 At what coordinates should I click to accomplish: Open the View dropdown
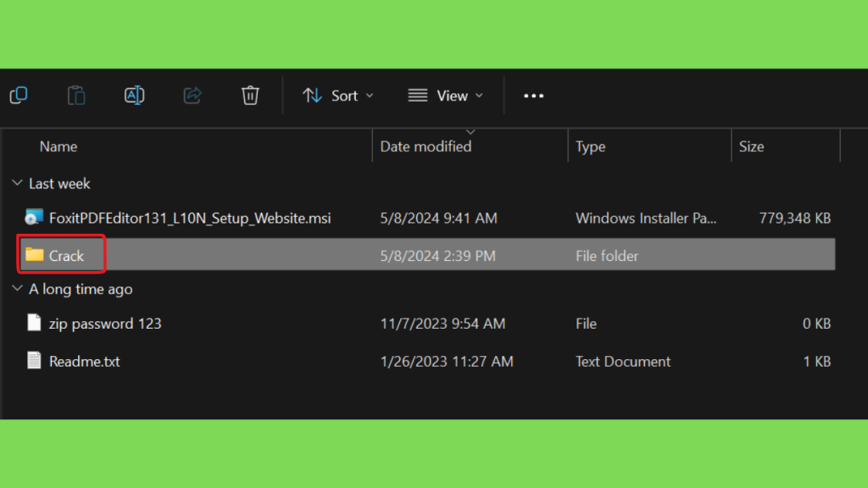coord(446,96)
